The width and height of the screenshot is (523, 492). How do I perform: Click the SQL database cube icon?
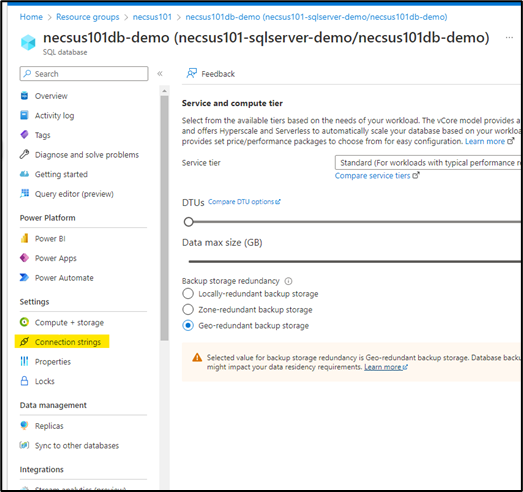[x=28, y=43]
